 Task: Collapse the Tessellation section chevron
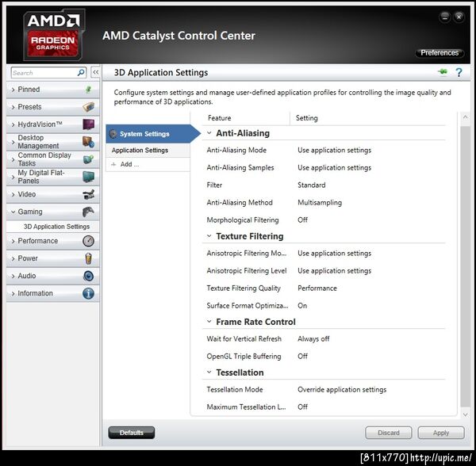pyautogui.click(x=209, y=372)
